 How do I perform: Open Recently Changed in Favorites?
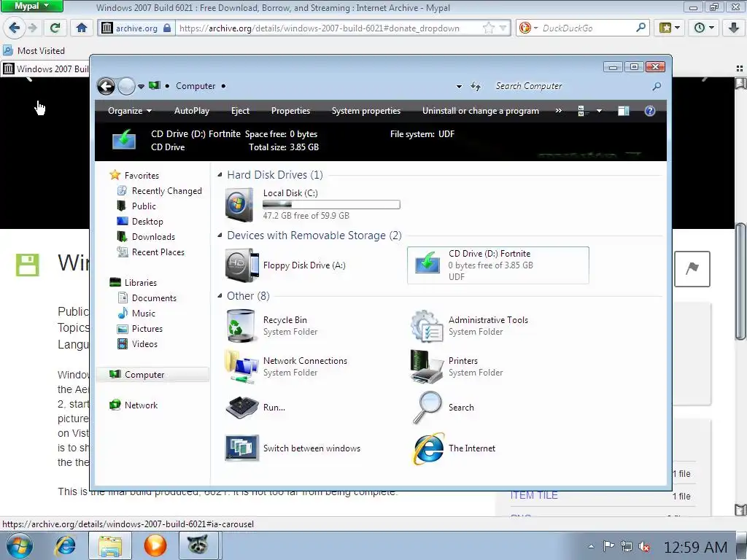pyautogui.click(x=167, y=191)
